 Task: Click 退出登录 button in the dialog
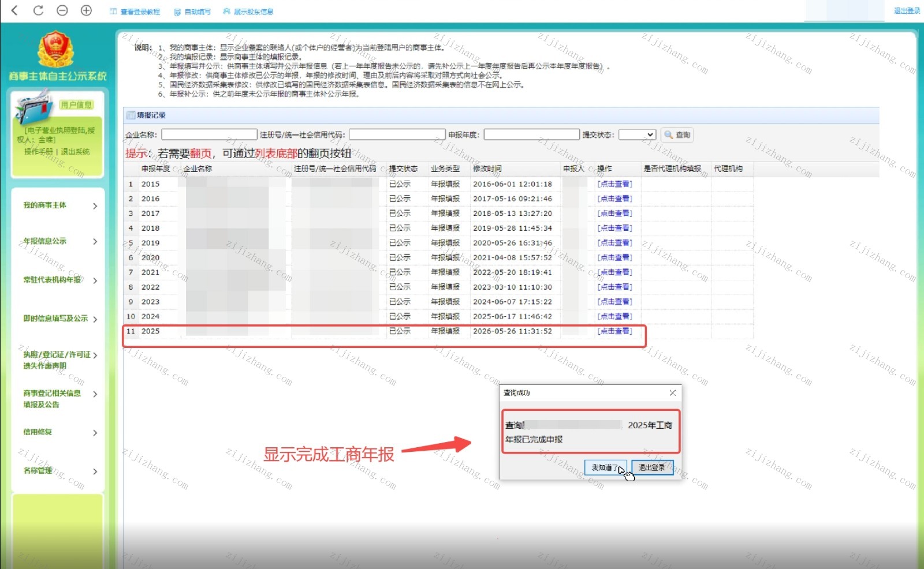point(652,467)
